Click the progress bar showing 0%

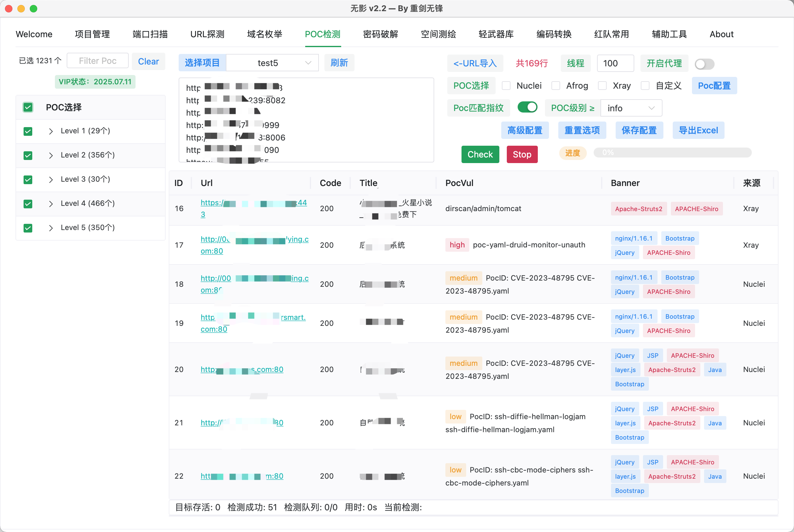(x=672, y=153)
